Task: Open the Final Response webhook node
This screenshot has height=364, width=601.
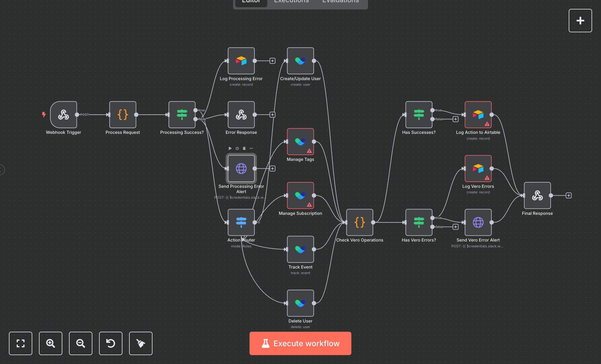Action: click(537, 195)
